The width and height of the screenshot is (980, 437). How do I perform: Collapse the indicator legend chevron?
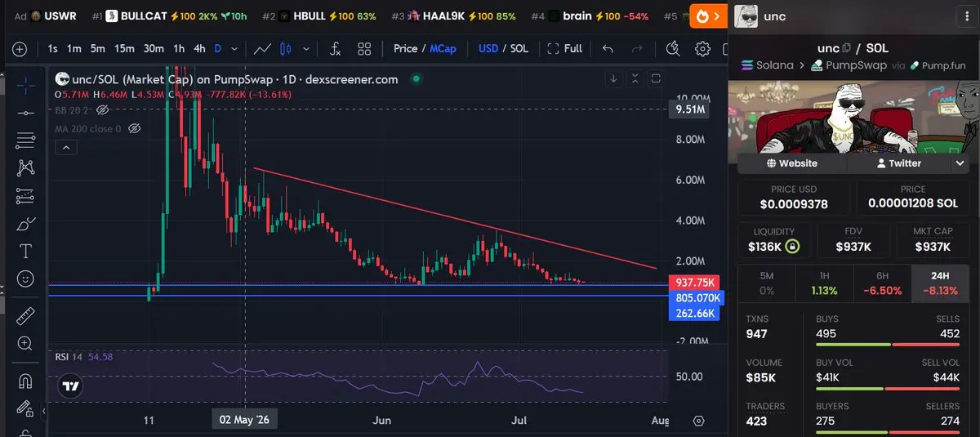(x=66, y=147)
